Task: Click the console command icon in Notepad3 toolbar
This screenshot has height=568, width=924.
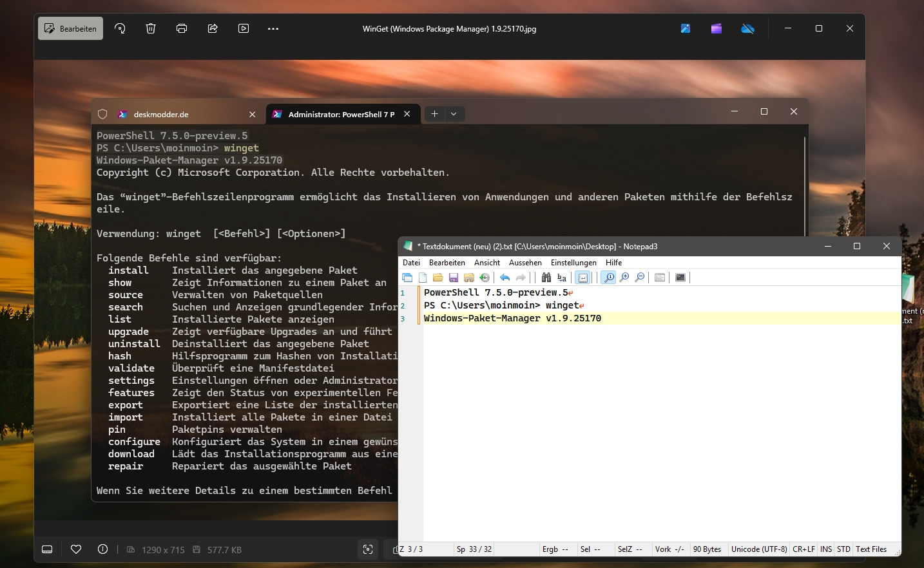Action: coord(680,278)
